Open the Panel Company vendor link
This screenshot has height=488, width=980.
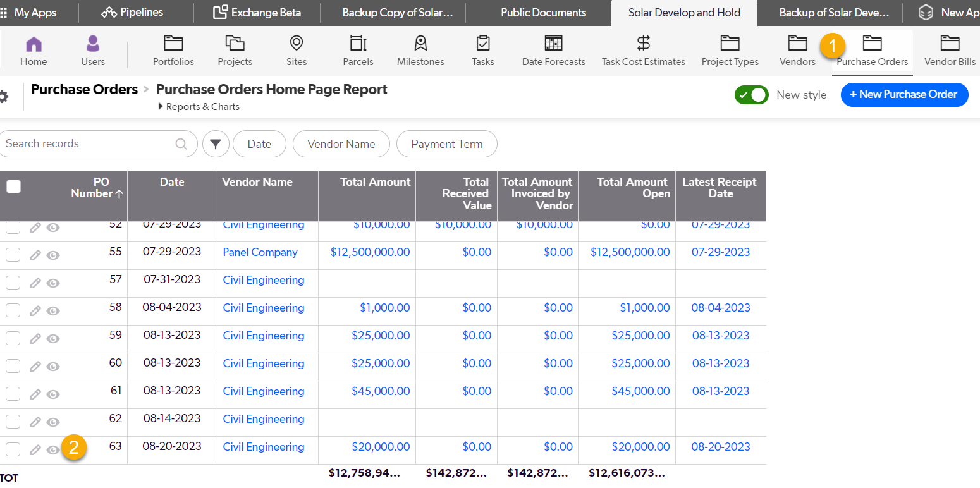(x=260, y=252)
